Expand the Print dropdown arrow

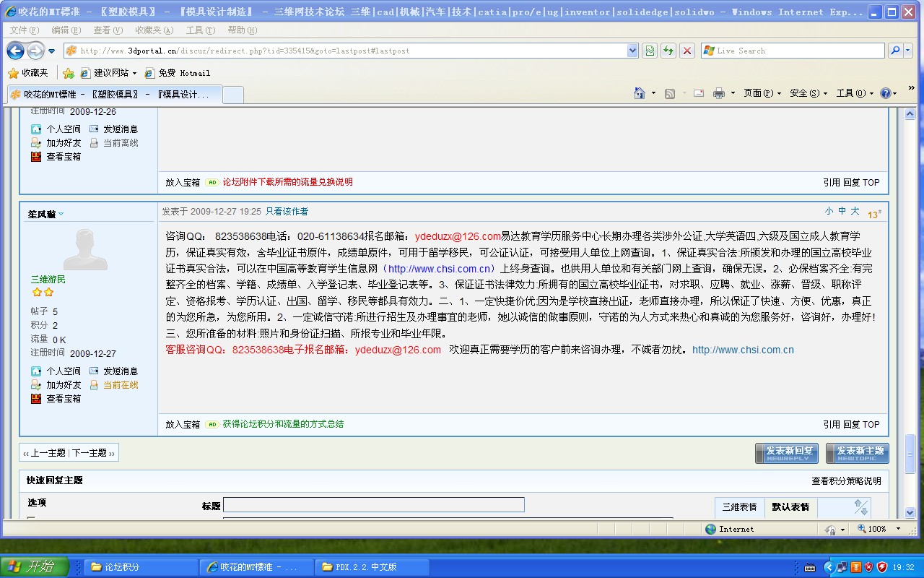coord(733,93)
